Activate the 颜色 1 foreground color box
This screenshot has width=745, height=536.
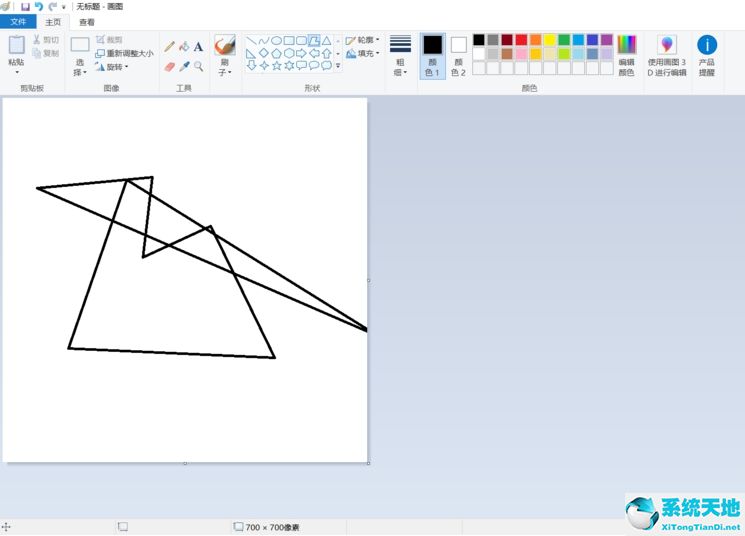(432, 56)
